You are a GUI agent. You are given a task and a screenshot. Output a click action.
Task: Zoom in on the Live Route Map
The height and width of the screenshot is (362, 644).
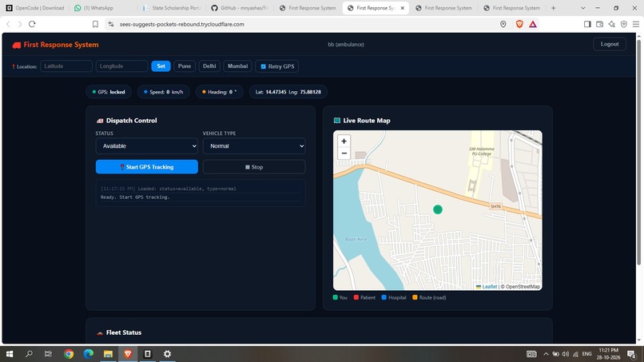point(344,141)
